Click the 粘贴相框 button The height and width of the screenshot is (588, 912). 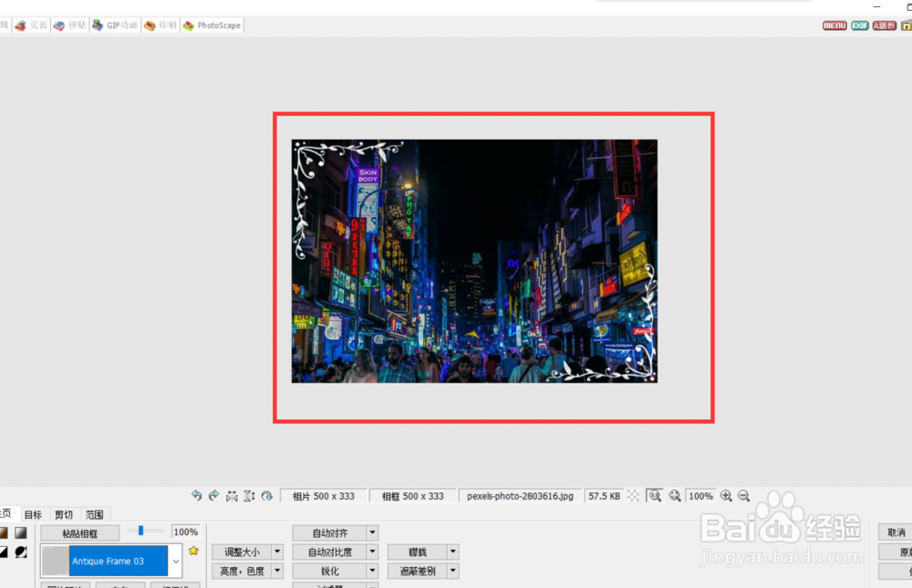tap(79, 532)
